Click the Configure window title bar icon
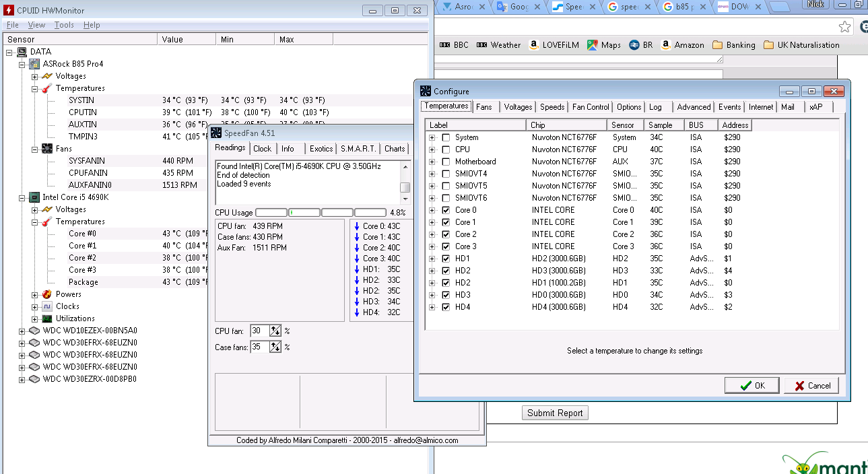Image resolution: width=868 pixels, height=474 pixels. click(426, 91)
